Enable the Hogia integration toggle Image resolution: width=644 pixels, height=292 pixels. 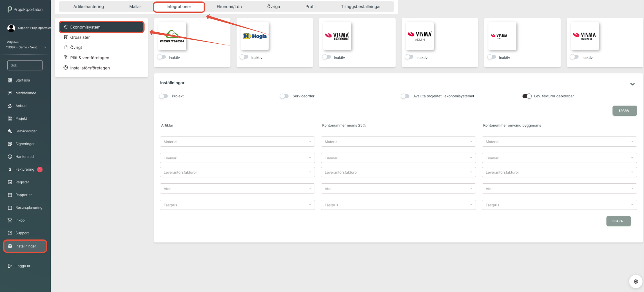pyautogui.click(x=244, y=57)
